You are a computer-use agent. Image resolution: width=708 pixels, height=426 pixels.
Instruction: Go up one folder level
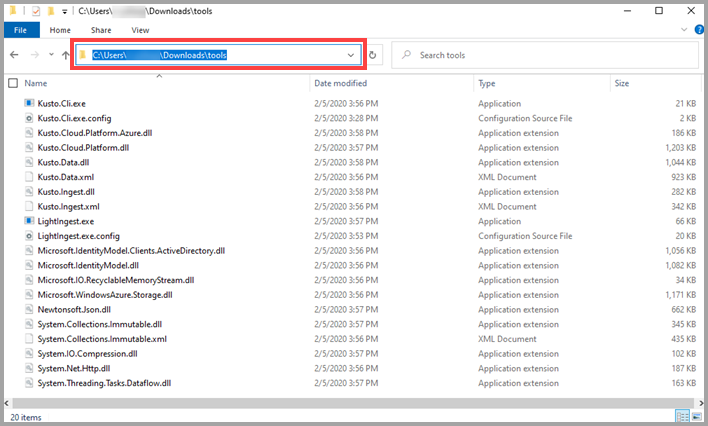click(66, 55)
